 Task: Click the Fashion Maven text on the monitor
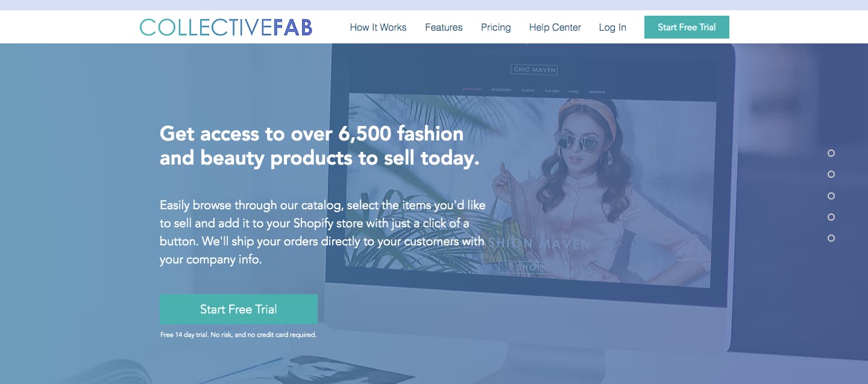coord(538,244)
